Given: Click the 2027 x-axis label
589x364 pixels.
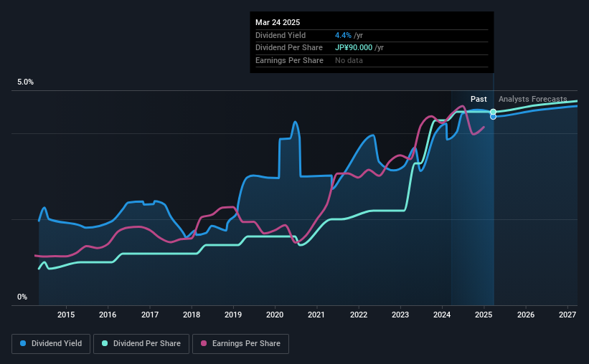Looking at the screenshot, I should point(567,315).
